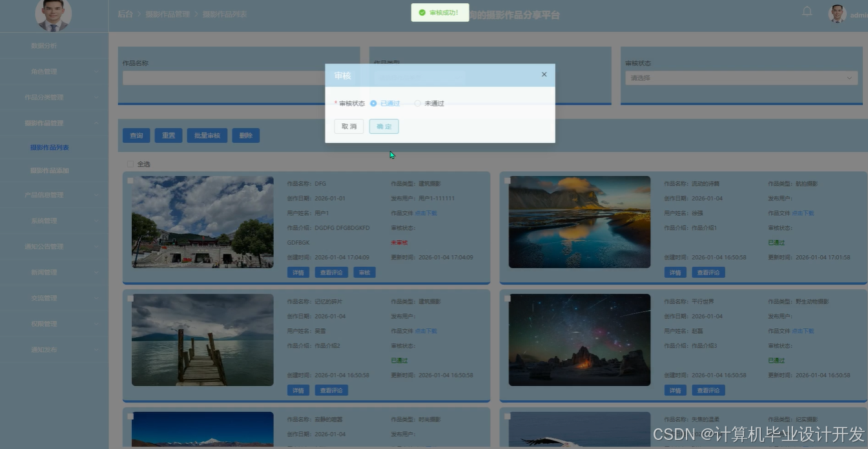Screen dimensions: 868x449
Task: Confirm the review with the 确定 button
Action: [384, 126]
